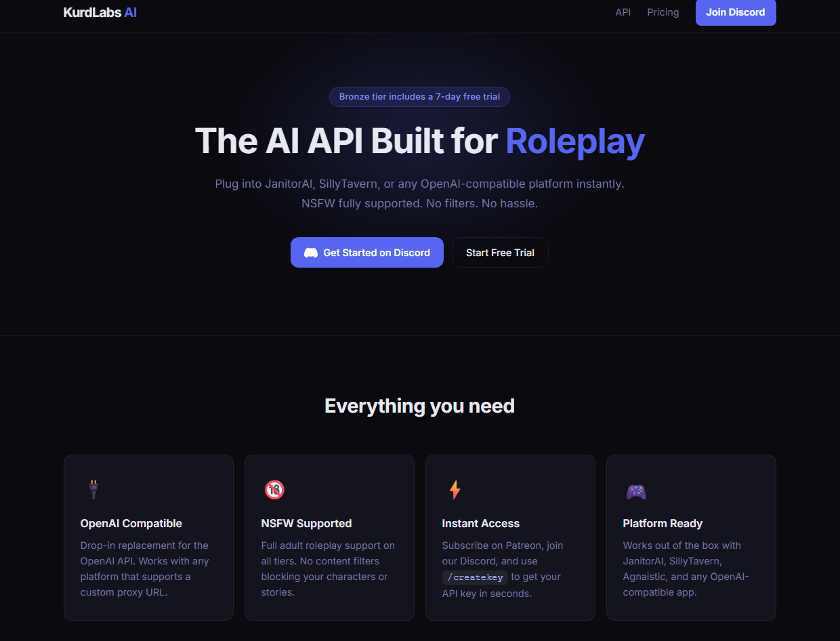Click Get Started on Discord
The image size is (840, 641).
point(366,252)
